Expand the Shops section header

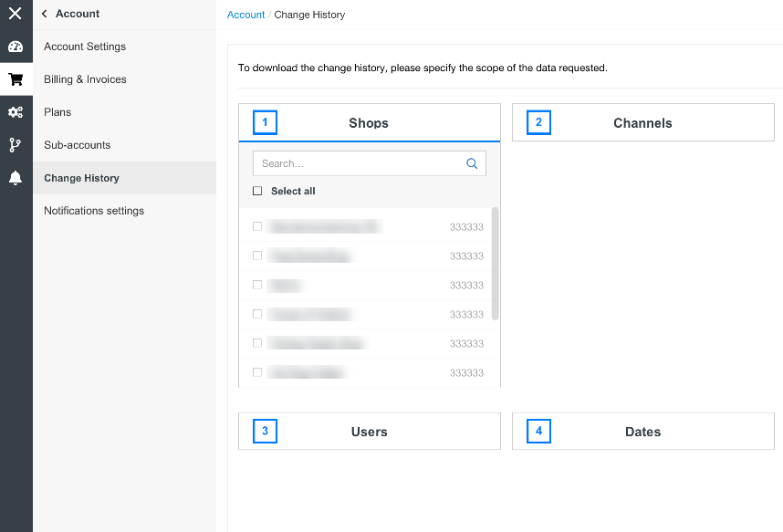[x=370, y=122]
